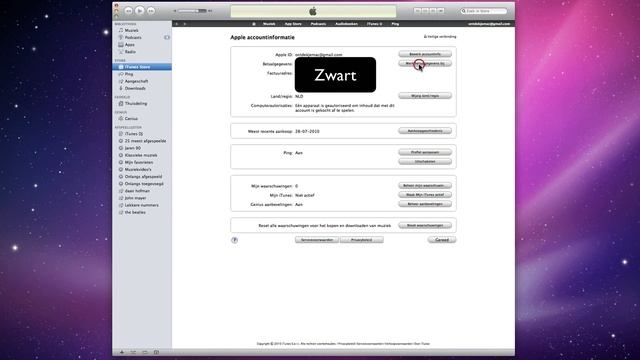This screenshot has width=640, height=360.
Task: Open the Ping store tab
Action: click(x=395, y=24)
